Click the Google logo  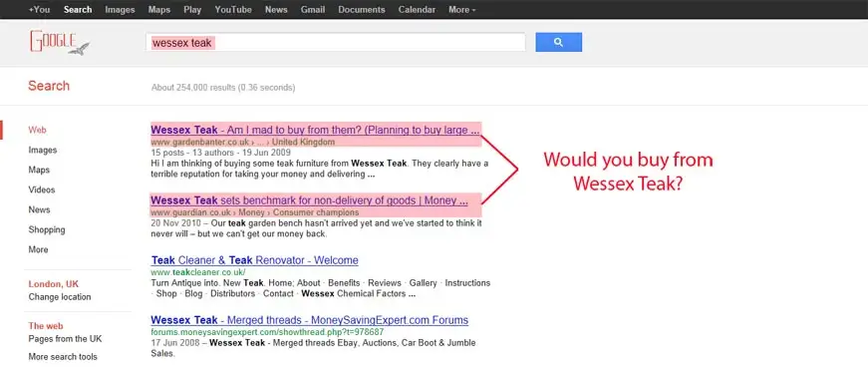59,42
